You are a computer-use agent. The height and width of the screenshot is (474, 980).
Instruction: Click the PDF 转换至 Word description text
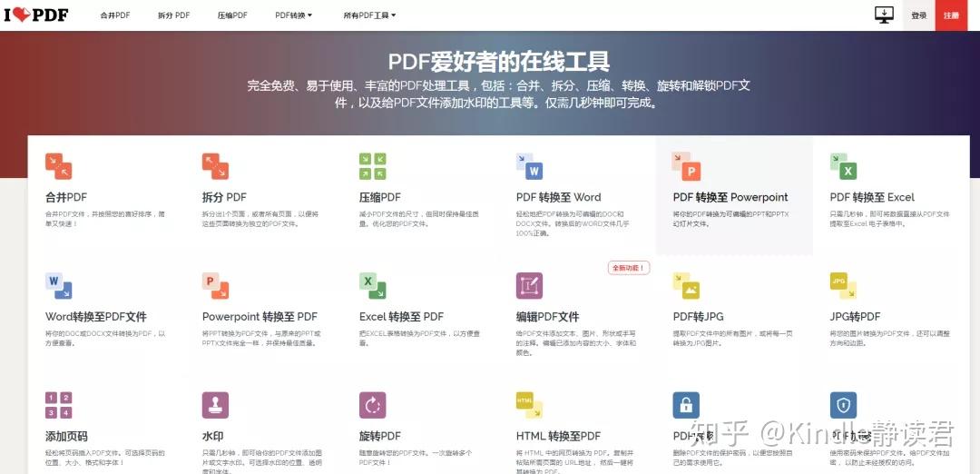coord(571,223)
